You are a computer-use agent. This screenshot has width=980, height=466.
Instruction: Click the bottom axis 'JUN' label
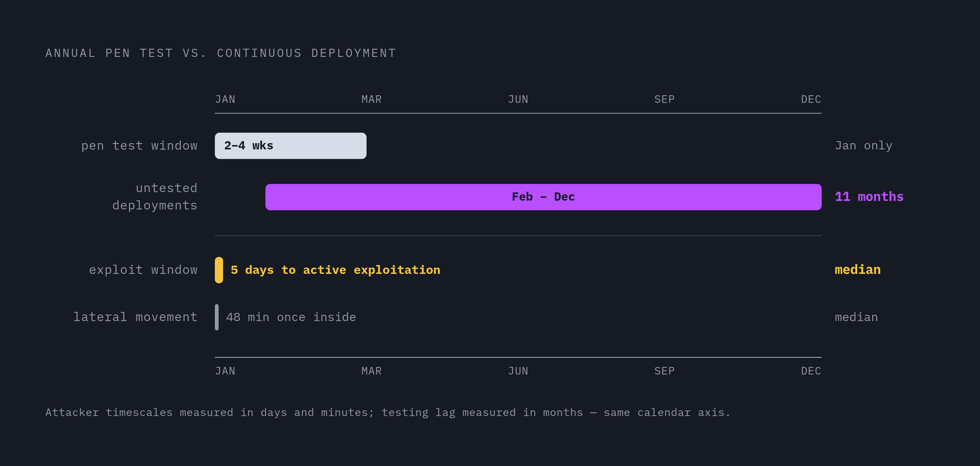pos(518,371)
